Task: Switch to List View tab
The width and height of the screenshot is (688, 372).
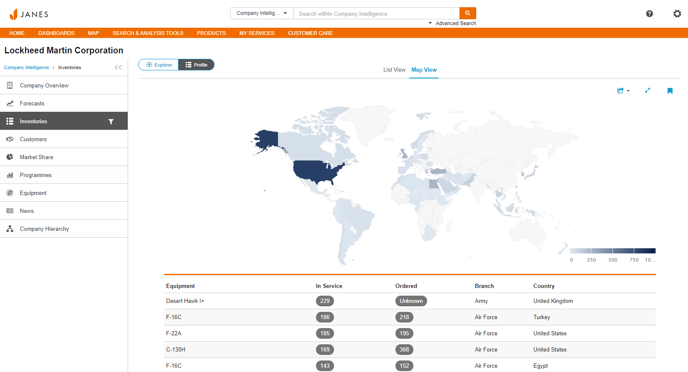Action: point(394,70)
